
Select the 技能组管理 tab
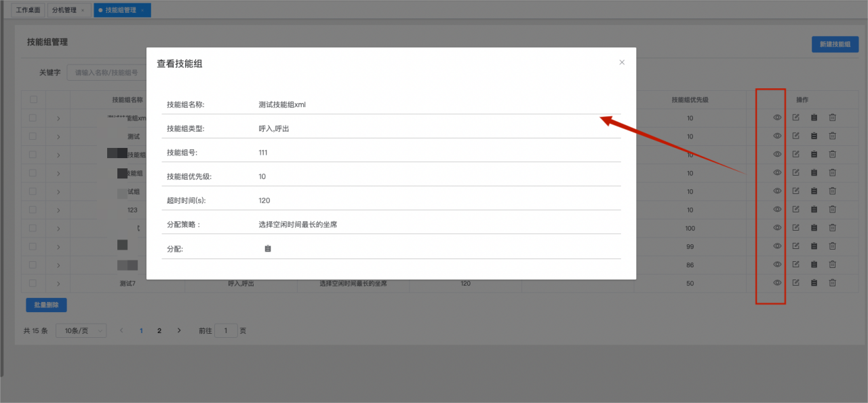point(121,10)
